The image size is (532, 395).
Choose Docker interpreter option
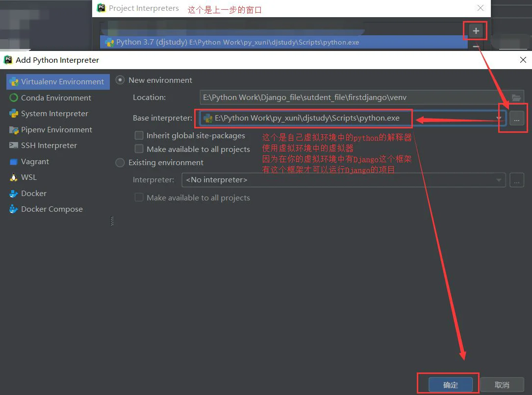pyautogui.click(x=34, y=193)
